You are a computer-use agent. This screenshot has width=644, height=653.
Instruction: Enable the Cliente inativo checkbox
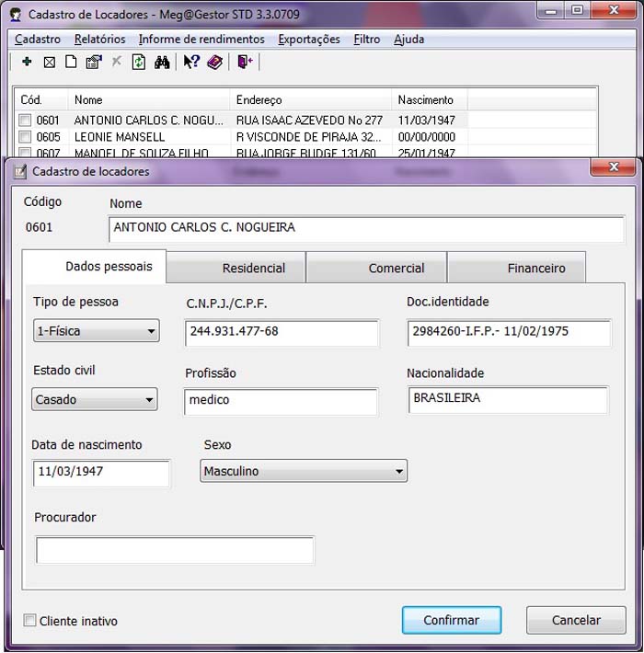click(x=30, y=621)
